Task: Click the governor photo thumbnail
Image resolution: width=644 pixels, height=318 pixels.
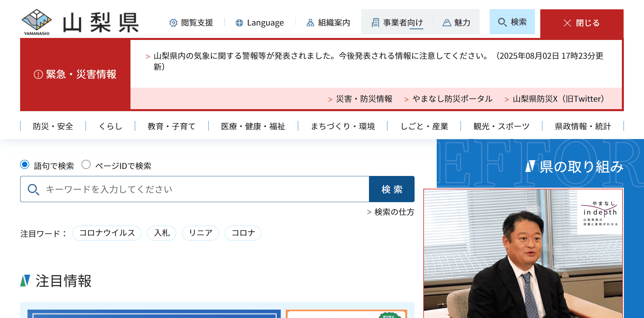Action: [x=523, y=254]
